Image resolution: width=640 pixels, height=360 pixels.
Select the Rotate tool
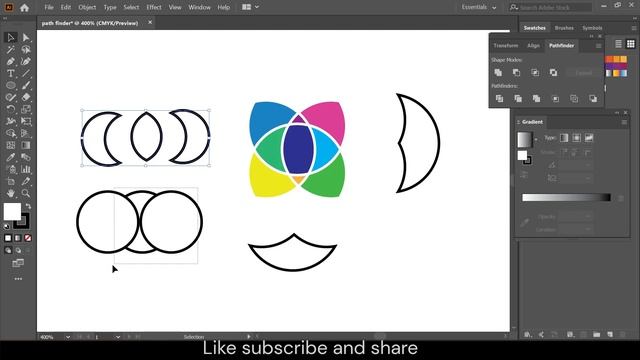coord(11,109)
